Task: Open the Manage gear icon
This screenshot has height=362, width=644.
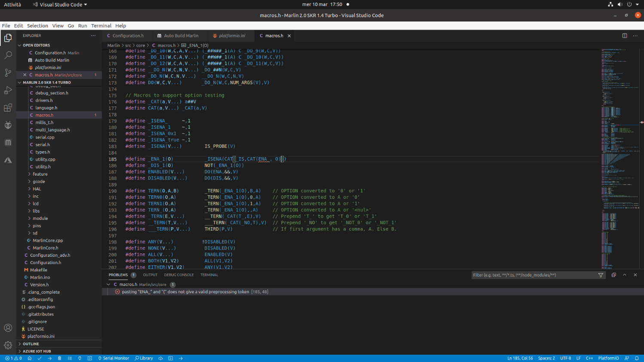Action: (x=8, y=345)
